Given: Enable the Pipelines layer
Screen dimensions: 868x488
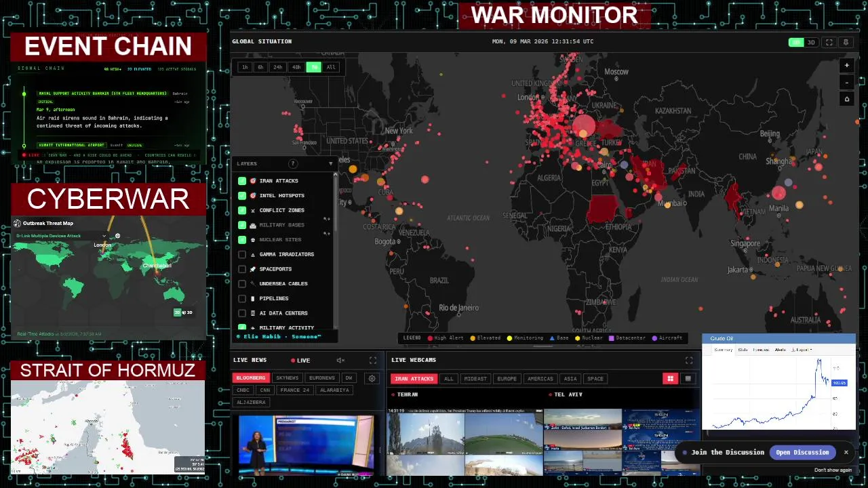Looking at the screenshot, I should [242, 298].
